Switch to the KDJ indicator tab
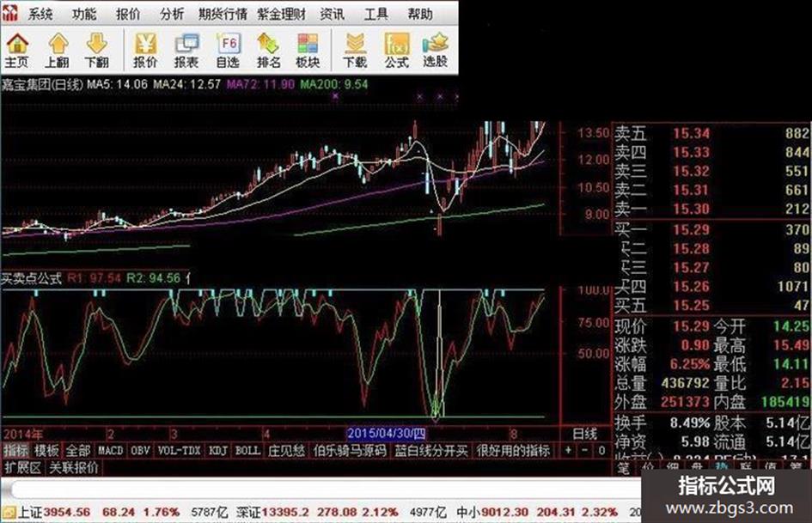This screenshot has height=523, width=812. pyautogui.click(x=218, y=451)
